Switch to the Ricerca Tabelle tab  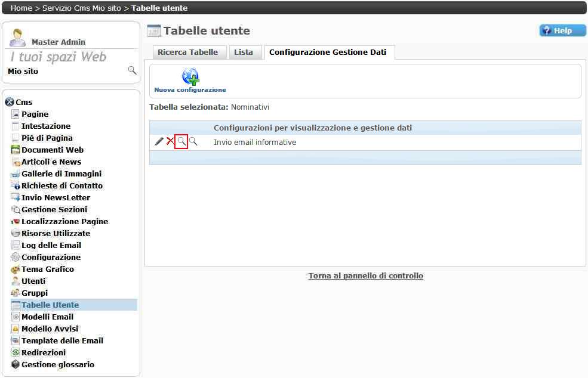pos(187,52)
